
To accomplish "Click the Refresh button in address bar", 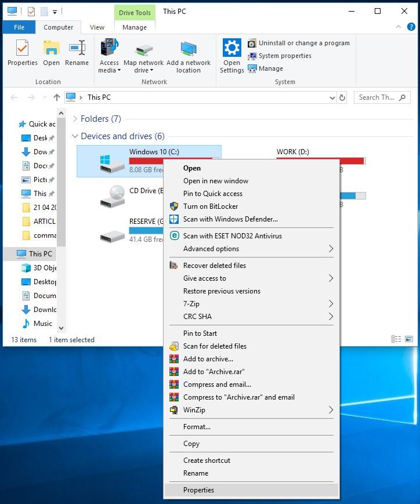I will pyautogui.click(x=342, y=97).
